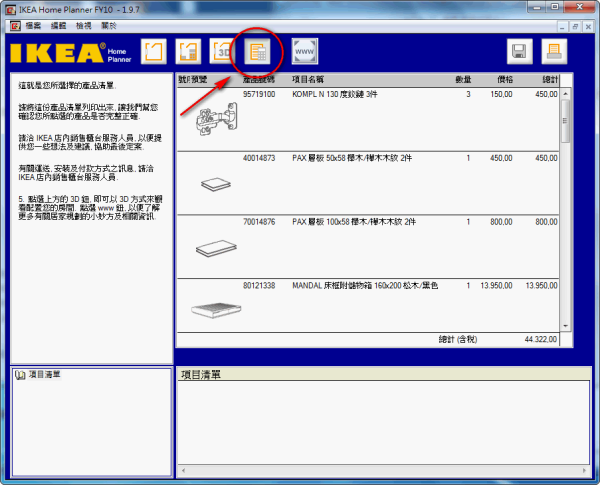This screenshot has height=485, width=600.
Task: Select the second furnishing toolbar icon
Action: click(x=187, y=51)
